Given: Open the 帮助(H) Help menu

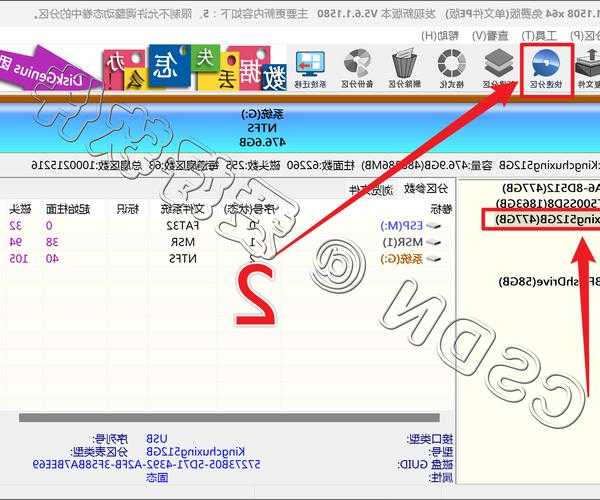Looking at the screenshot, I should (440, 36).
